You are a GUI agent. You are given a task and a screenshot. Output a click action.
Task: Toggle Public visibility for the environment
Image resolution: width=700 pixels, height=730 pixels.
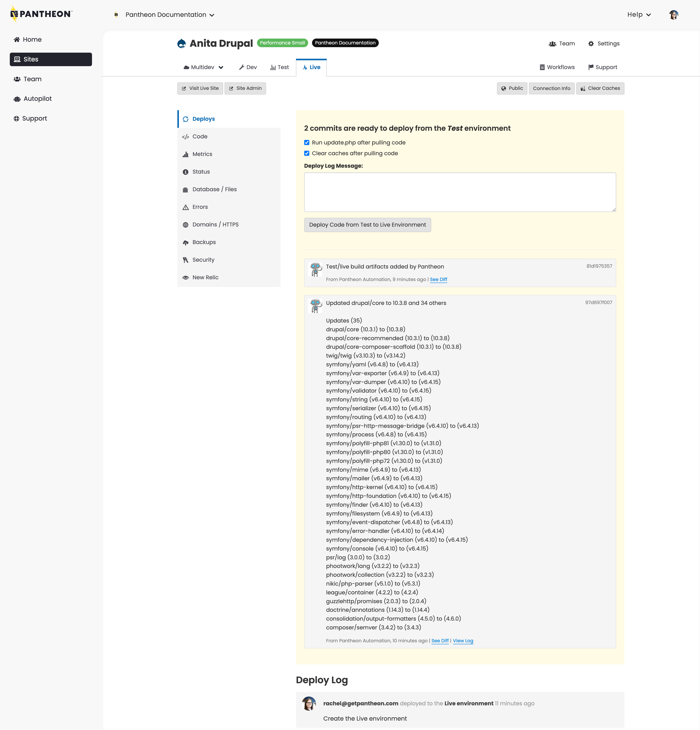512,88
